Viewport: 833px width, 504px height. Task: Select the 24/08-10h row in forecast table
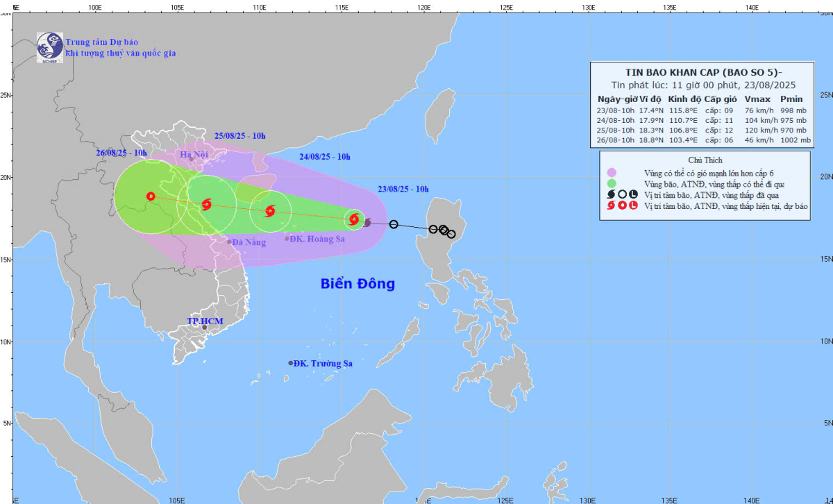[704, 119]
